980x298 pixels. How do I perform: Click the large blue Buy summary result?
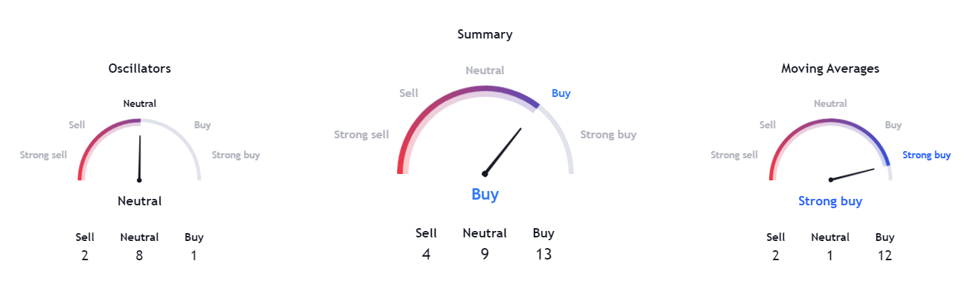(485, 194)
